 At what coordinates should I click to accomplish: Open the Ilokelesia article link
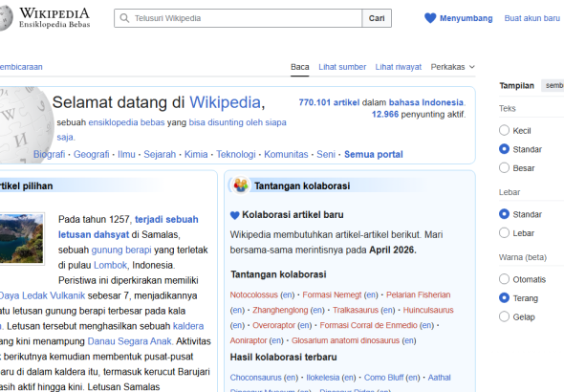click(323, 378)
